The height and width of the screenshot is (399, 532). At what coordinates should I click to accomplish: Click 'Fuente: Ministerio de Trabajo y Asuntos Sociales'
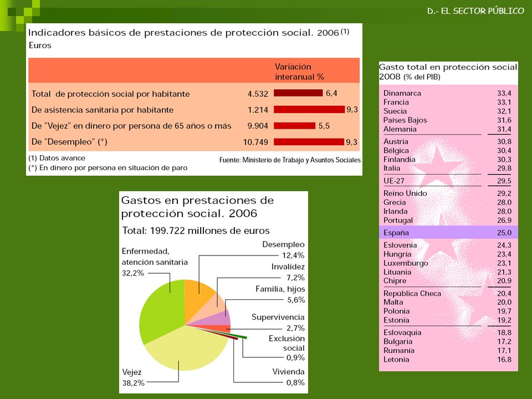click(x=290, y=160)
